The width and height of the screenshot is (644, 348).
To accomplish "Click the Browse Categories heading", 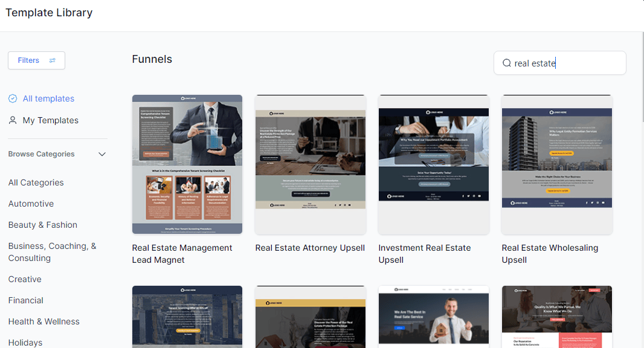I will coord(42,154).
